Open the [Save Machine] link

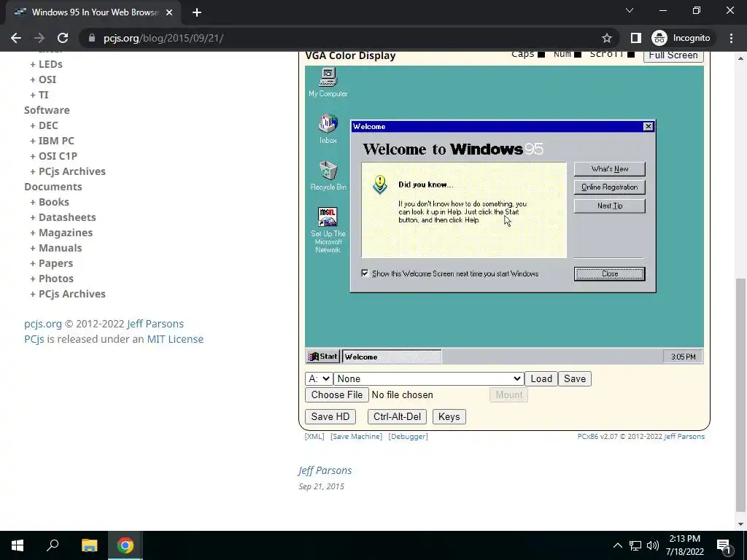coord(356,436)
